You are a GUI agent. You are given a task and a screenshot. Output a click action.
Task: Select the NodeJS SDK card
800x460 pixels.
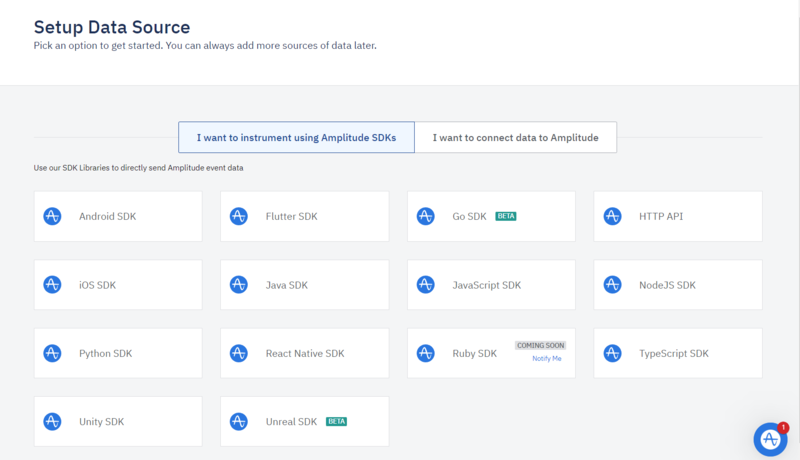click(678, 285)
